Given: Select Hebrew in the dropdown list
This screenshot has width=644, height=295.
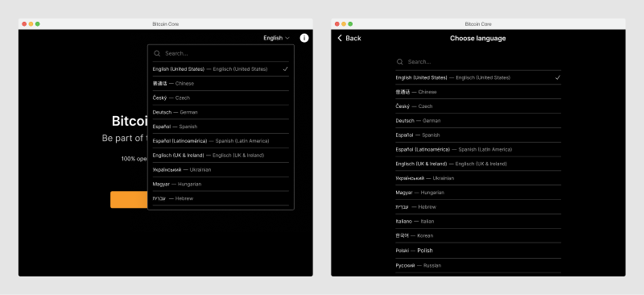Looking at the screenshot, I should coord(221,199).
